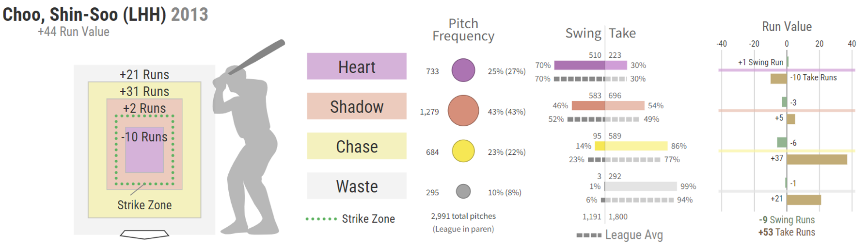868x251 pixels.
Task: Click the Shadow zone label box
Action: coord(357,106)
